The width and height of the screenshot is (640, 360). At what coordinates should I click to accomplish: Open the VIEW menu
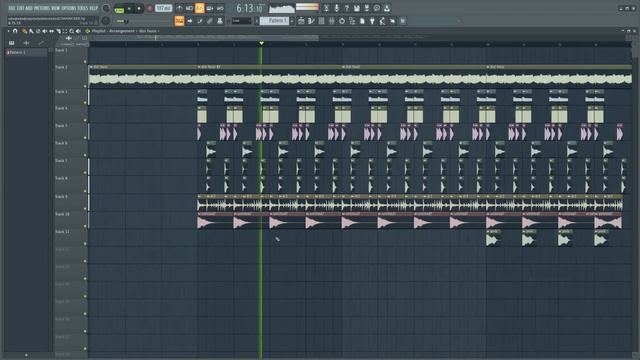coord(56,8)
